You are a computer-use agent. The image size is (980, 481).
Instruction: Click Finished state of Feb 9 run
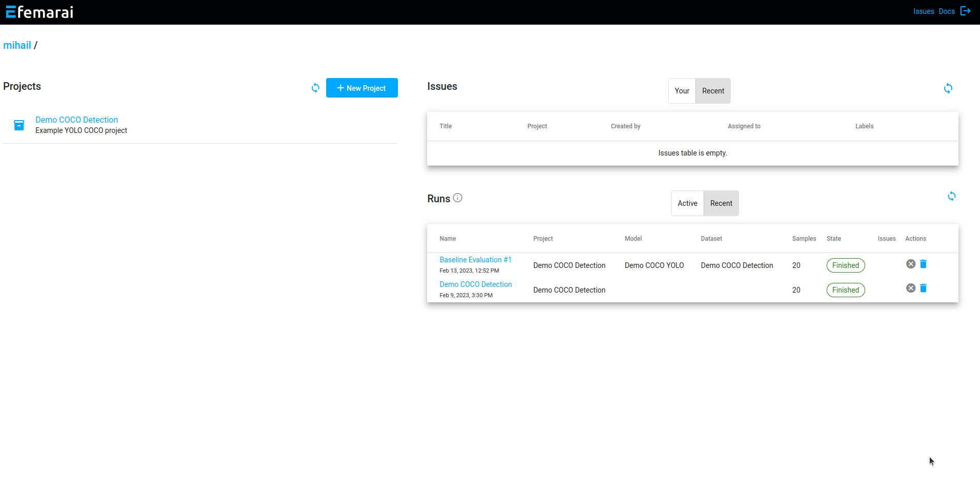click(846, 290)
